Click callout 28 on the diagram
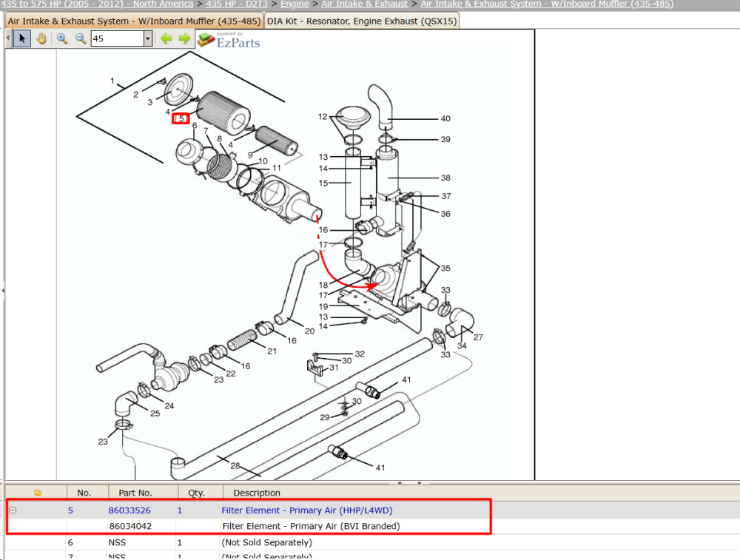The width and height of the screenshot is (740, 560). click(235, 465)
